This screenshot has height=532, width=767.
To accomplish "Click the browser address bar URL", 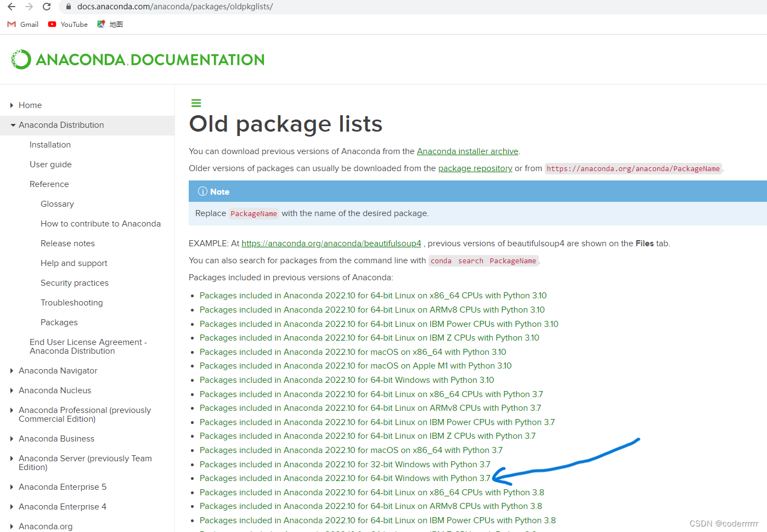I will coord(175,7).
